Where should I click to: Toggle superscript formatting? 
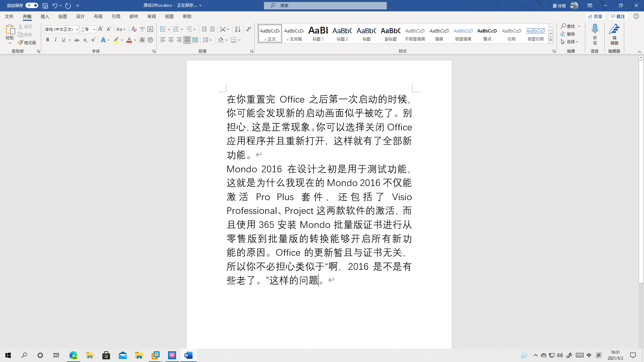coord(93,40)
